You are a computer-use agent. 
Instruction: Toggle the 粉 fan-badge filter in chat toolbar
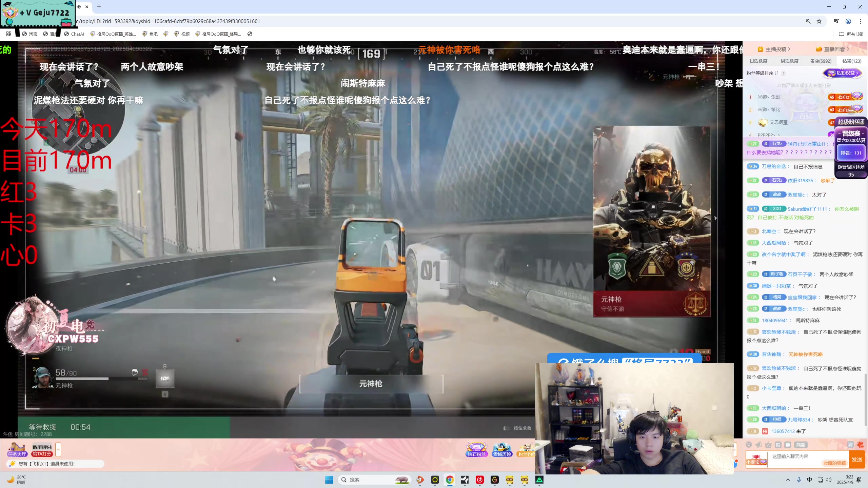pos(778,445)
